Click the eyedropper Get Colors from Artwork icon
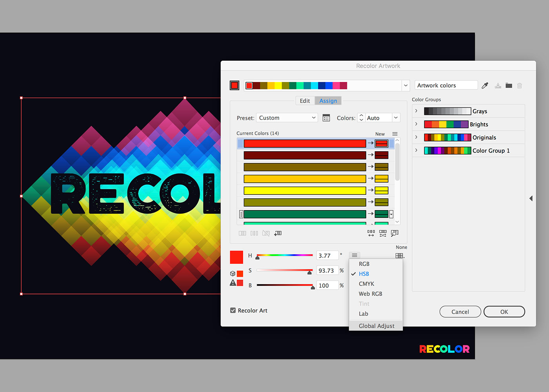The image size is (549, 392). [x=485, y=85]
